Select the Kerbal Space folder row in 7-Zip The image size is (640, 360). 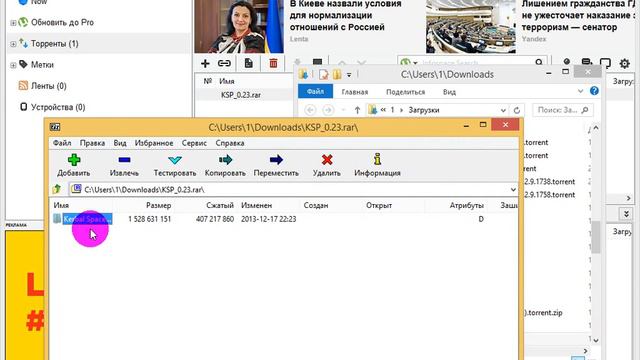(283, 219)
